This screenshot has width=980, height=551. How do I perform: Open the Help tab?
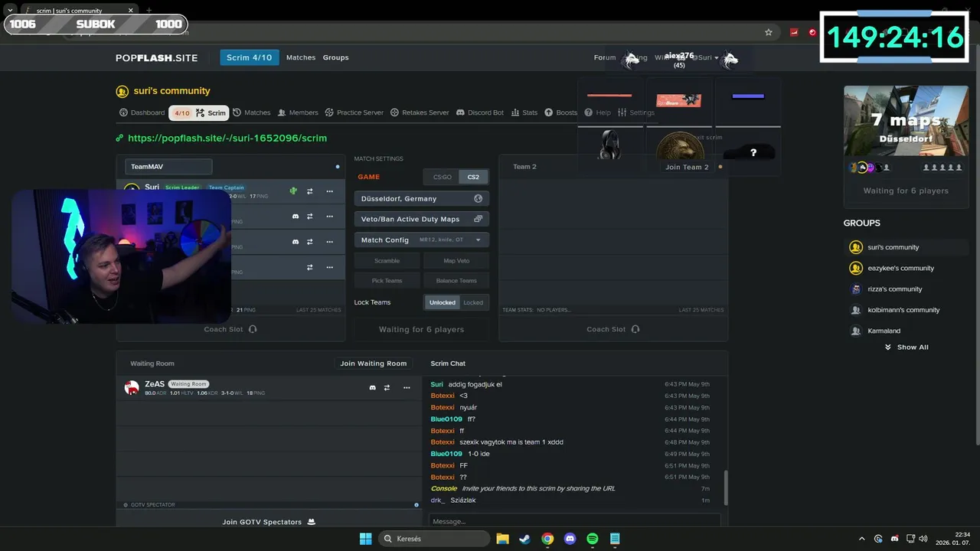(x=597, y=112)
